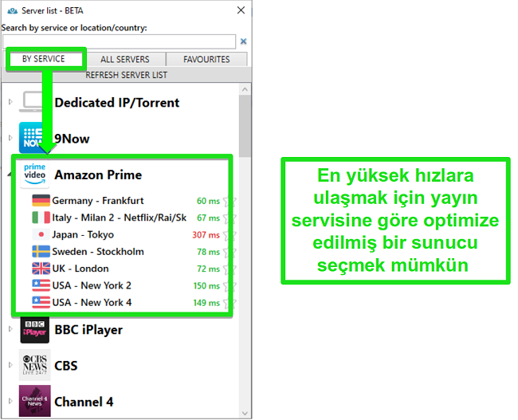Click the Japan flag icon
Viewport: 518px width, 420px height.
pyautogui.click(x=41, y=234)
